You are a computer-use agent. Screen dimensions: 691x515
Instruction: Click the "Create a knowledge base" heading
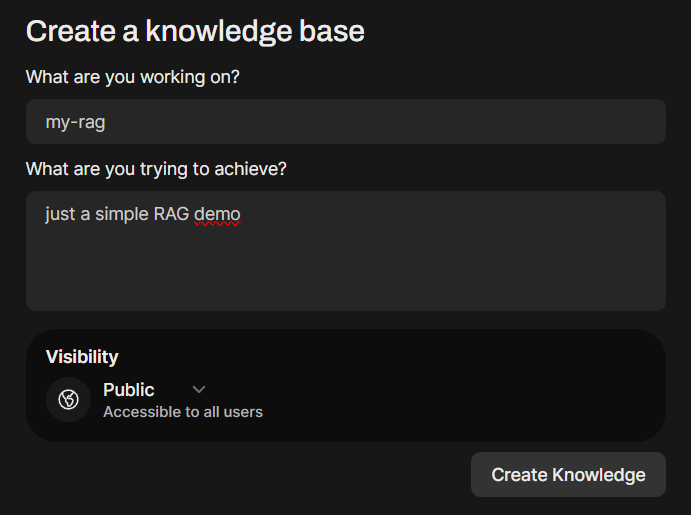coord(195,31)
